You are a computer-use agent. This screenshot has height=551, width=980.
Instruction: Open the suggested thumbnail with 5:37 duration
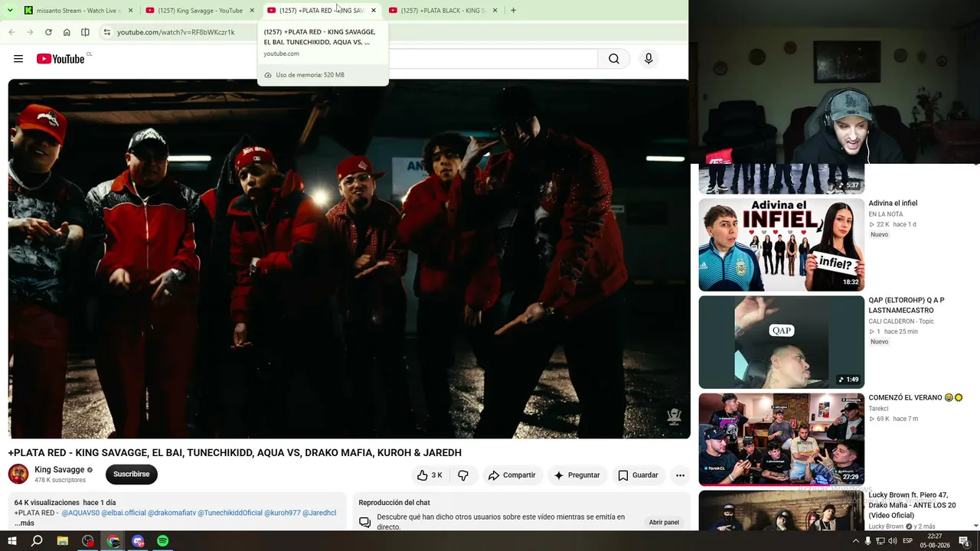point(782,178)
